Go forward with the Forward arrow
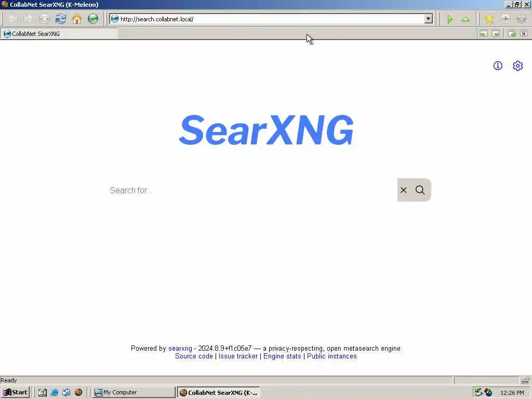 click(x=28, y=19)
